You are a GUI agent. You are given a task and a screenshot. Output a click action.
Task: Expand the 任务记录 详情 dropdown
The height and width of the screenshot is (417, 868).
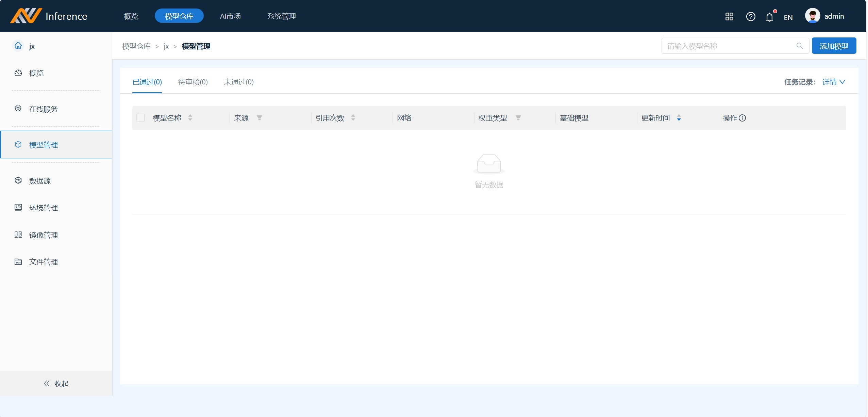click(834, 82)
